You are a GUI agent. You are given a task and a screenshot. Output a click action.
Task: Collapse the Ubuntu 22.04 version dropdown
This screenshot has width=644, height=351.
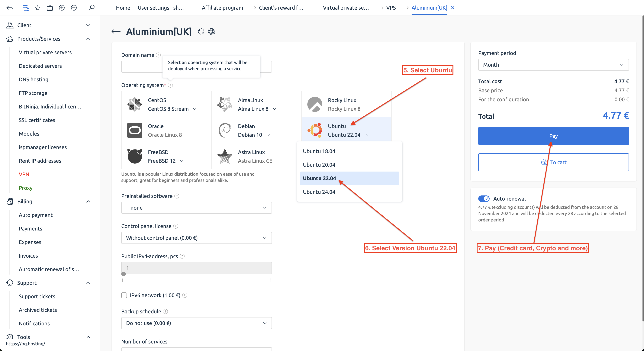click(366, 135)
